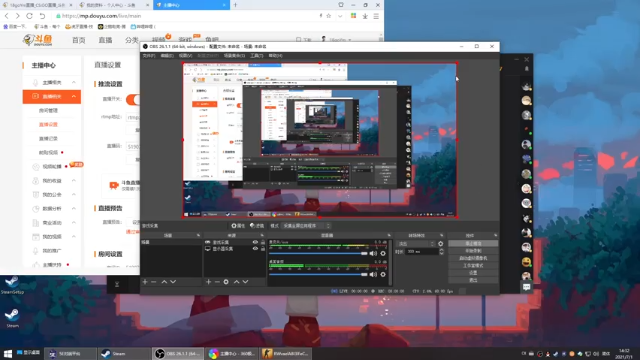
Task: Open transition properties gear in Scene Transitions
Action: (440, 244)
